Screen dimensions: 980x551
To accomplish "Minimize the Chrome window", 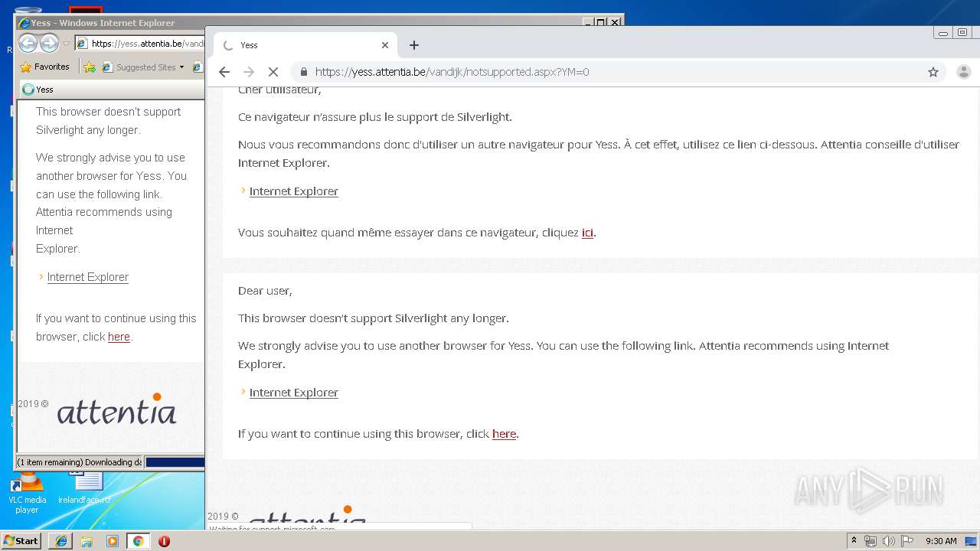I will (x=943, y=33).
